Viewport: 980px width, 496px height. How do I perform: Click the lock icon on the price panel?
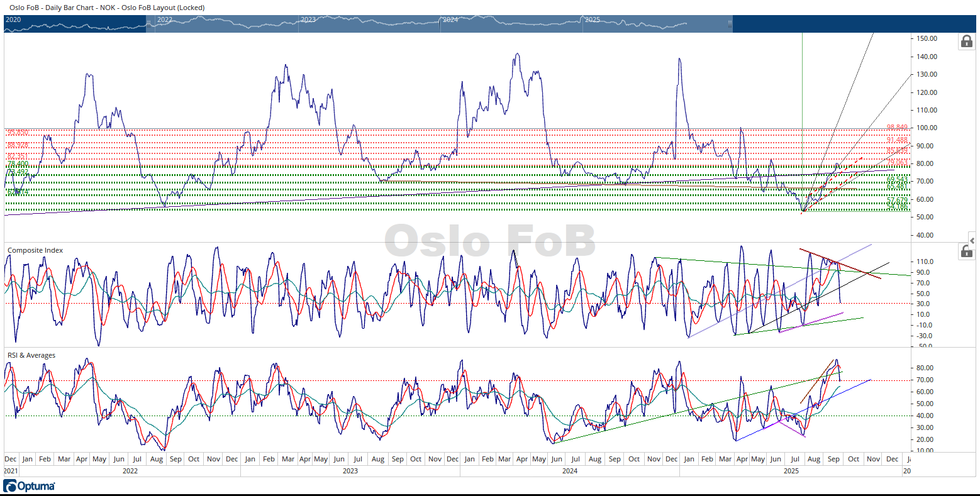point(966,41)
